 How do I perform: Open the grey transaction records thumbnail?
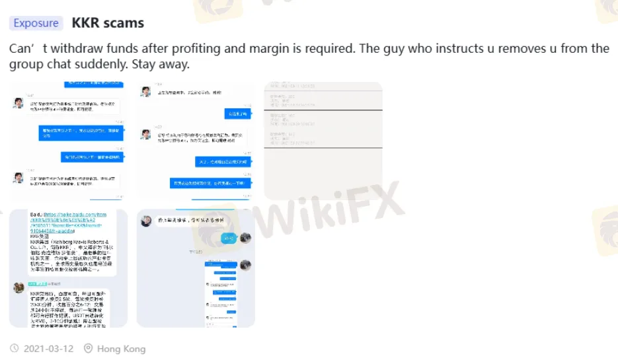tap(323, 141)
